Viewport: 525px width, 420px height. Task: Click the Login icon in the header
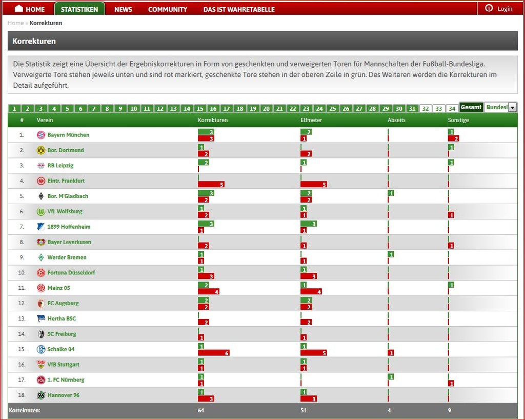489,8
